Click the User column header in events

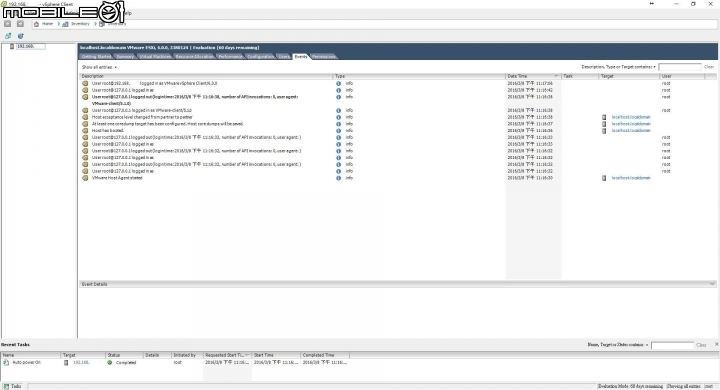pos(682,76)
